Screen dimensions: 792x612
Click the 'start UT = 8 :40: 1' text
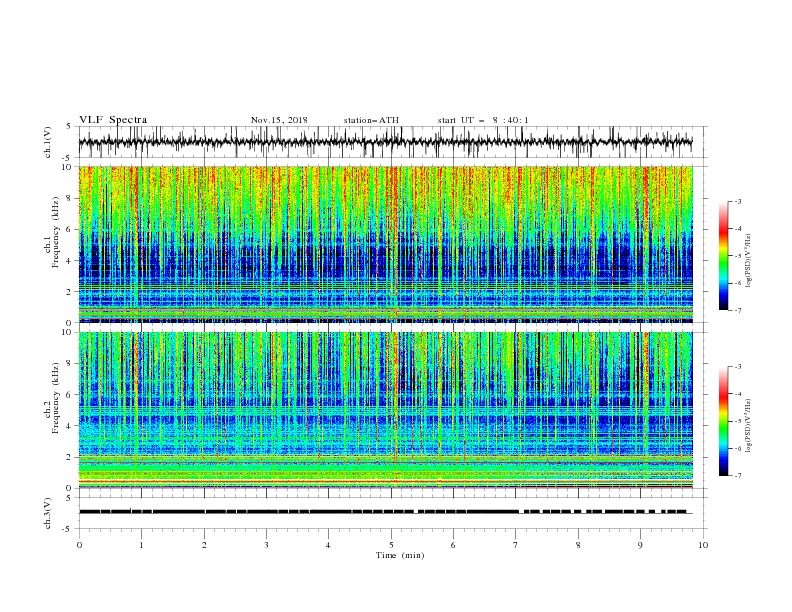[x=483, y=120]
